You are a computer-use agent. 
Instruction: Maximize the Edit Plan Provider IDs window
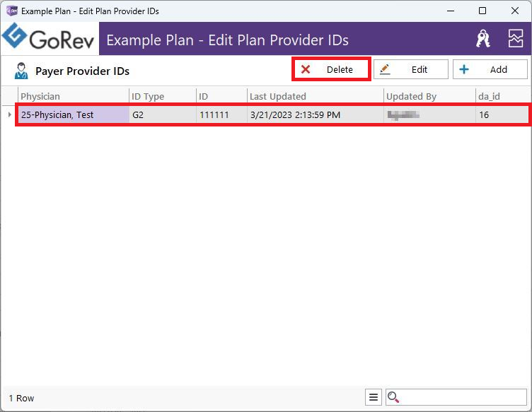(x=482, y=11)
